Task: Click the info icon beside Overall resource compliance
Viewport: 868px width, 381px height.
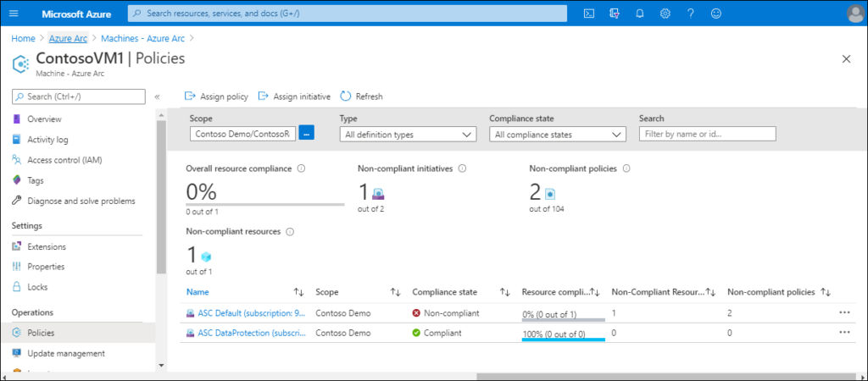Action: pos(302,168)
